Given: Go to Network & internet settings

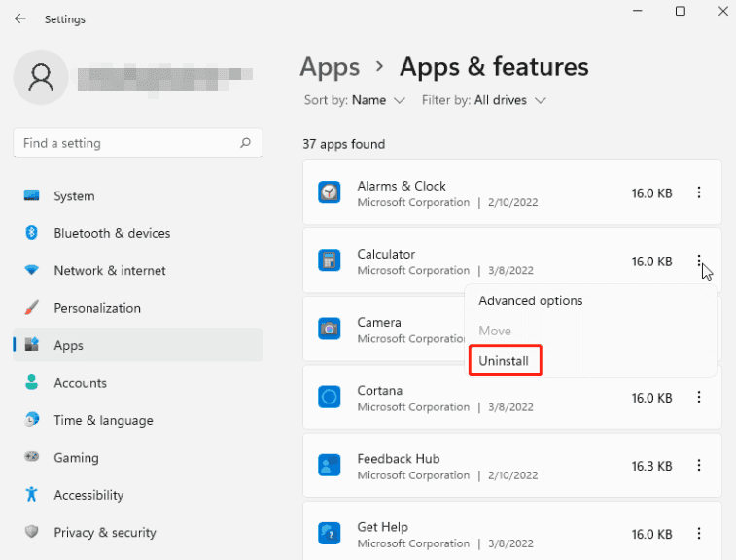Looking at the screenshot, I should coord(137,270).
